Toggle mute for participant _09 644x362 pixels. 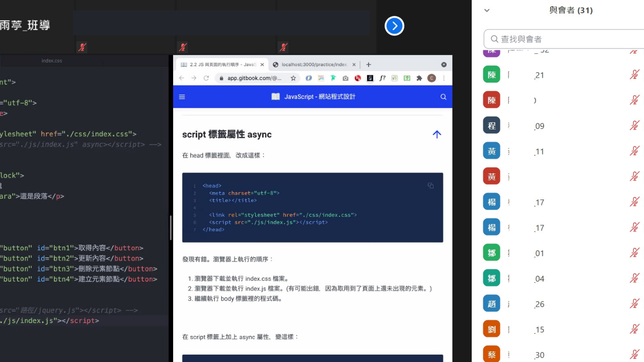[634, 126]
